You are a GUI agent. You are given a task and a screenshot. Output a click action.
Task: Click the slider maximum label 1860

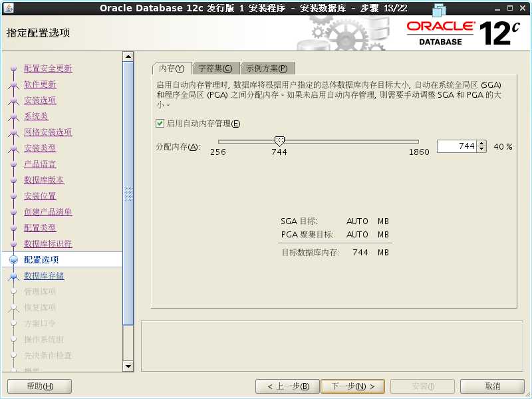(419, 152)
